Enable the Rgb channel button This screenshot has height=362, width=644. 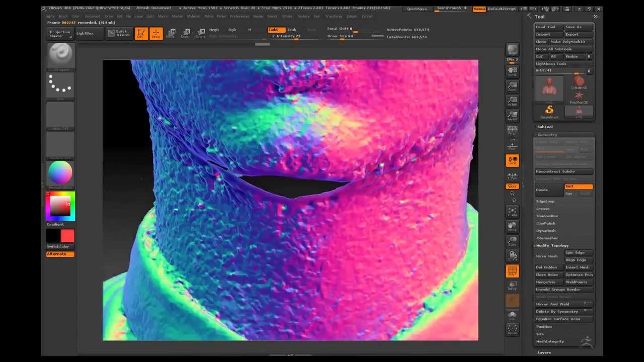(x=232, y=30)
